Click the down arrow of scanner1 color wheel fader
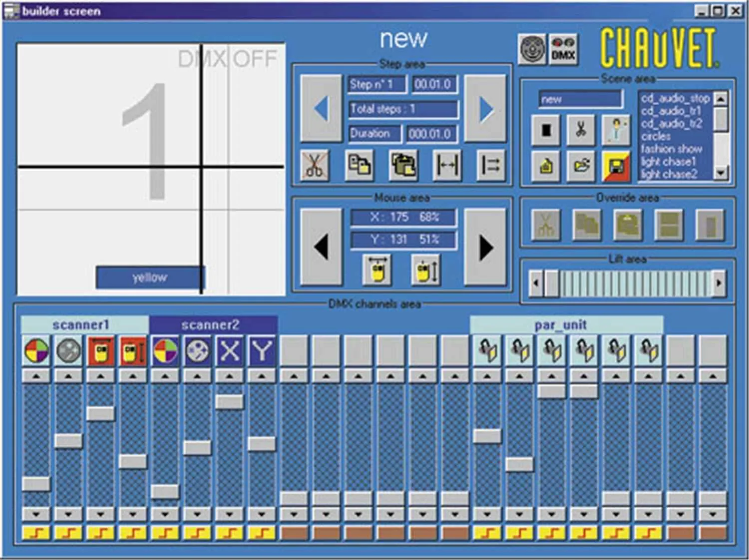 36,514
